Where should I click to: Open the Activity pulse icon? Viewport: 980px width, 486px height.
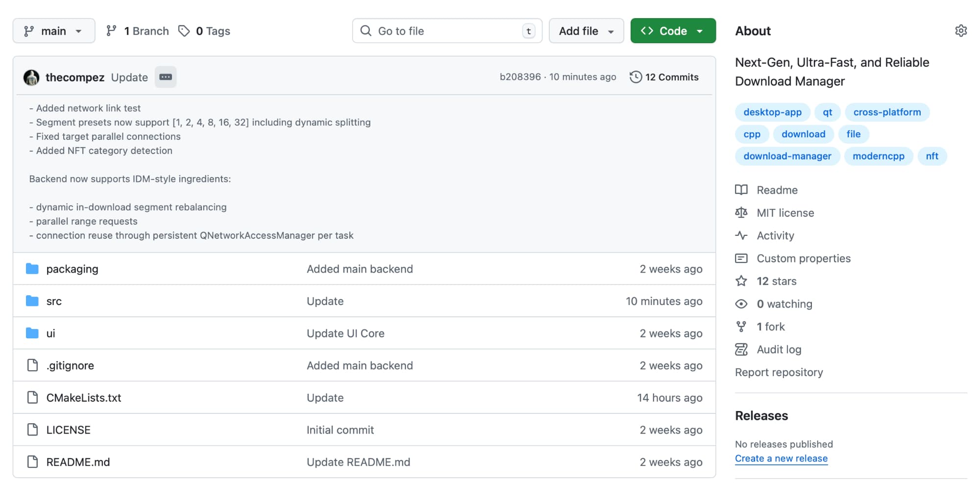(x=741, y=235)
